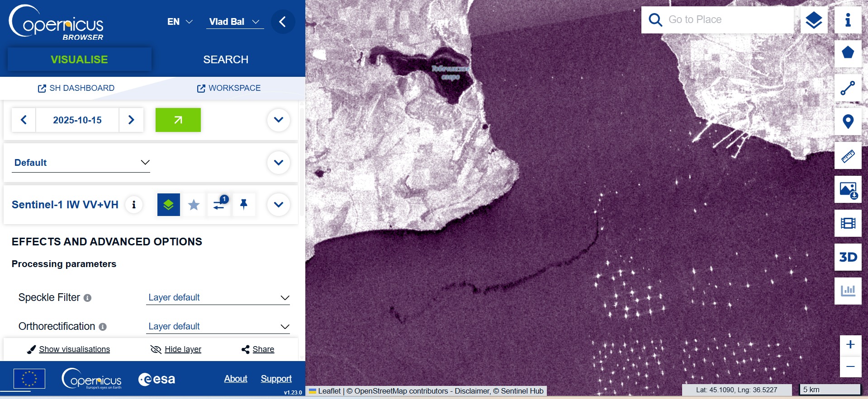Image resolution: width=868 pixels, height=399 pixels.
Task: Open the Orthorectification dropdown
Action: (218, 326)
